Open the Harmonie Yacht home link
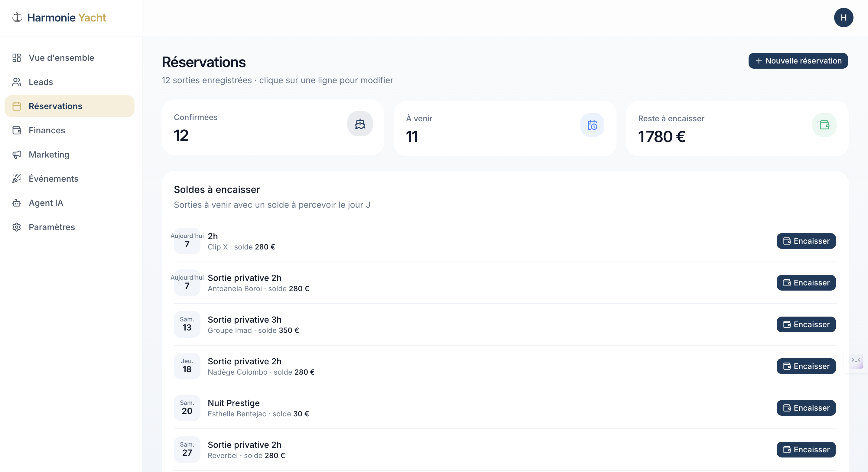This screenshot has width=868, height=472. (59, 18)
